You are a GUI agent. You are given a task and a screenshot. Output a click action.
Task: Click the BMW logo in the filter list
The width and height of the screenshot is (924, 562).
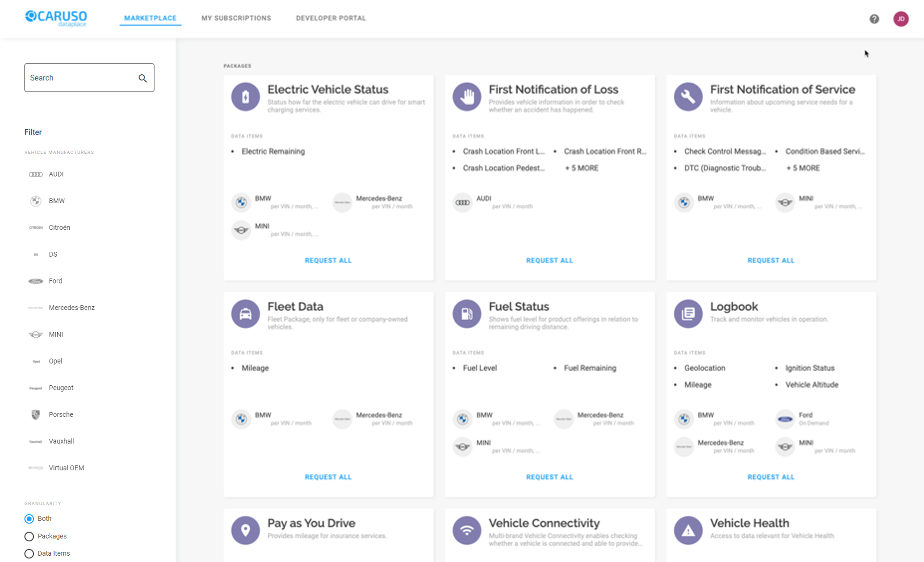tap(36, 201)
